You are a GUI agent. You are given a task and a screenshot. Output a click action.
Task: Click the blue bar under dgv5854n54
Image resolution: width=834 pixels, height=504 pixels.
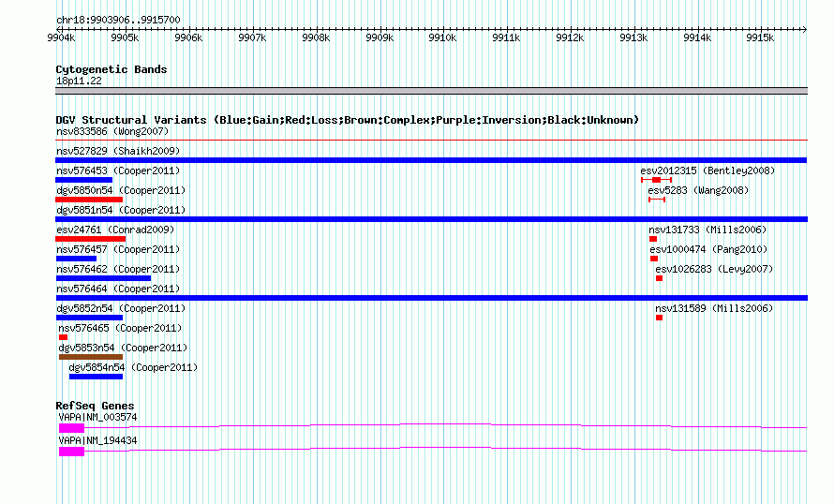coord(96,377)
